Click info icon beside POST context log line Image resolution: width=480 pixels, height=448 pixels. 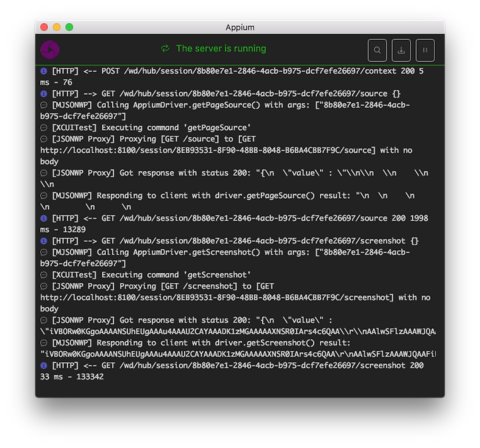point(44,71)
